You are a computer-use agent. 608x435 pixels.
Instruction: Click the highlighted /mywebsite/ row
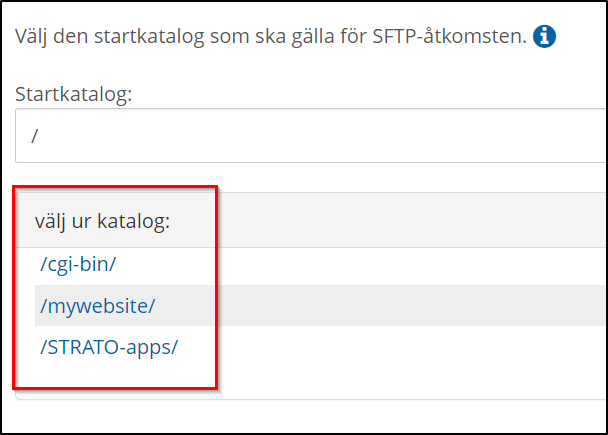(x=98, y=306)
